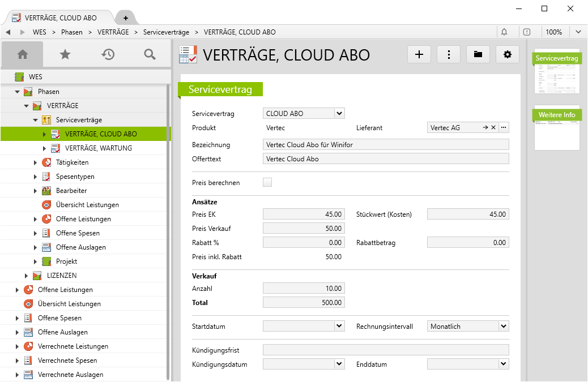Select the Weitere Info page thumbnail
Viewport: 588px width, 382px height.
pos(557,128)
